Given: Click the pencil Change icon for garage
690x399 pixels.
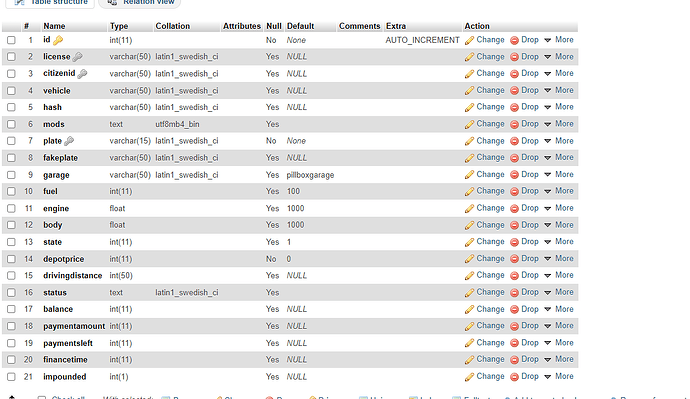Looking at the screenshot, I should coord(469,175).
